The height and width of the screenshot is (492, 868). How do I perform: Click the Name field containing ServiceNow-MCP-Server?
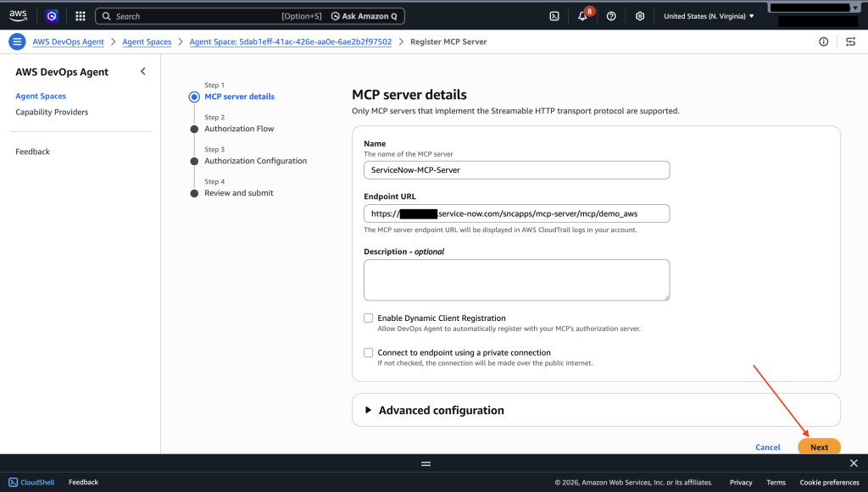click(x=516, y=169)
